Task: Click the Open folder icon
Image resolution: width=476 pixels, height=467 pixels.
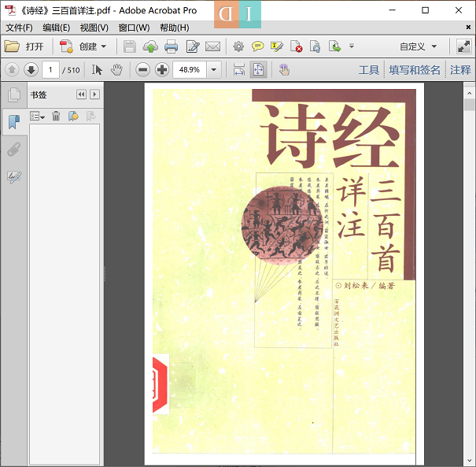Action: pos(12,46)
